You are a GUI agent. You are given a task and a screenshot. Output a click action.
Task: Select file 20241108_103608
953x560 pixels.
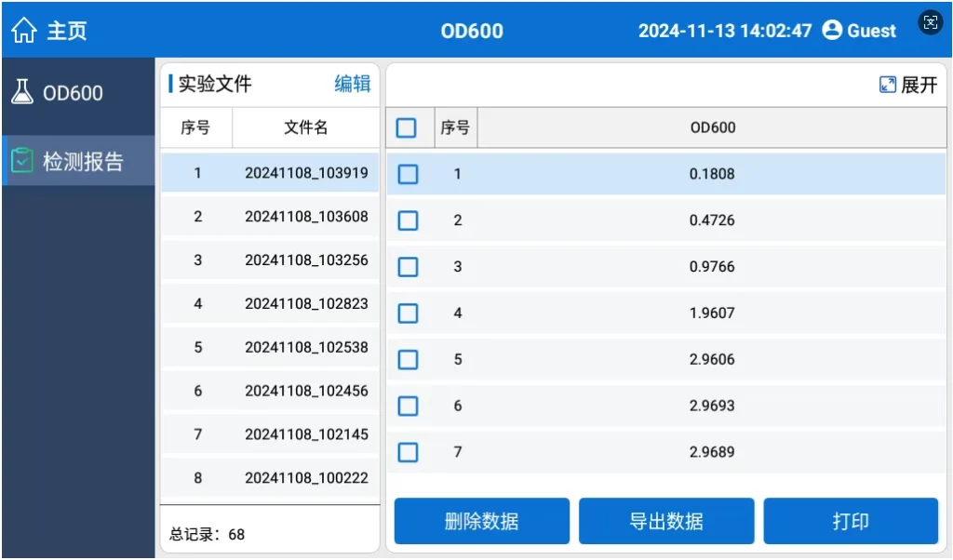click(270, 217)
